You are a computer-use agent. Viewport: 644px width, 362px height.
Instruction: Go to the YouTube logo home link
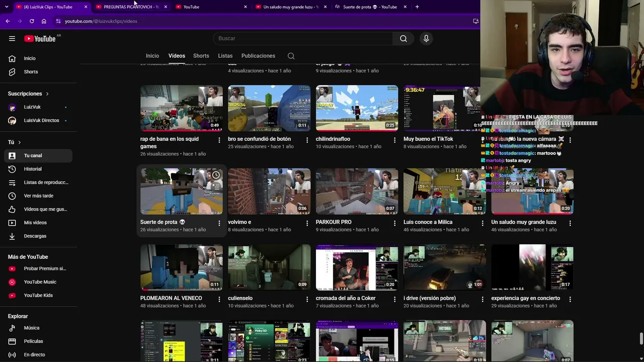[40, 39]
